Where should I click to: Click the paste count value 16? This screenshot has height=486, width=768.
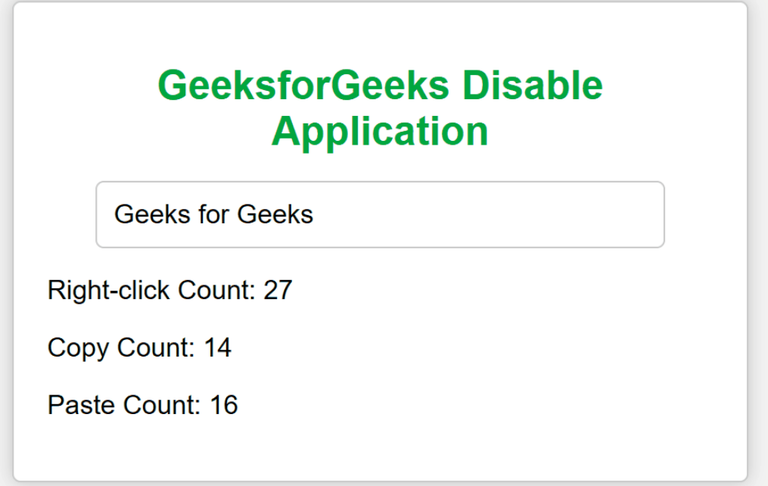tap(224, 405)
